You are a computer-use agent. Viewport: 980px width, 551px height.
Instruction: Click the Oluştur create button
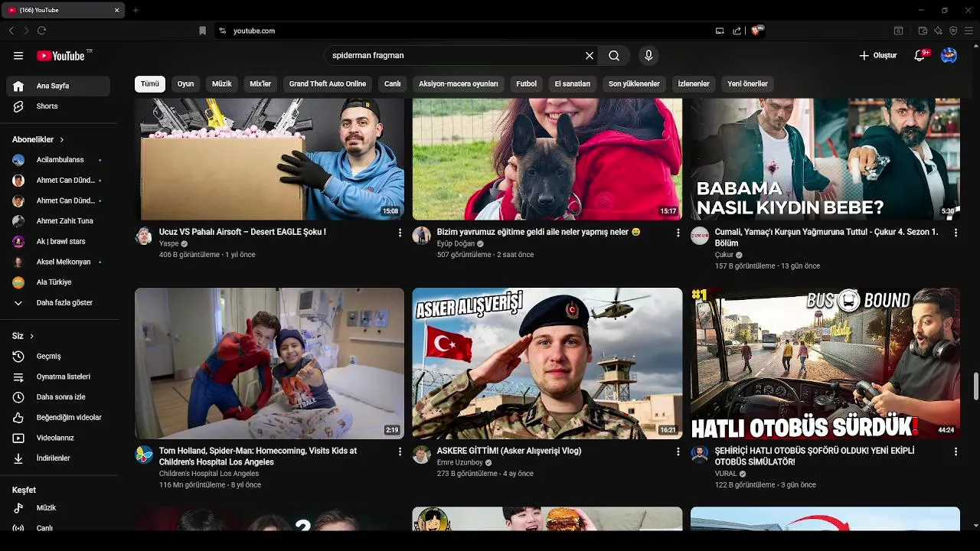pos(877,56)
